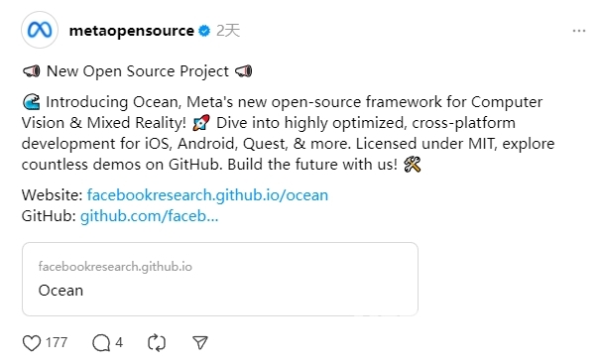Click the wave emoji before Introducing Ocean
The width and height of the screenshot is (601, 364).
point(31,102)
